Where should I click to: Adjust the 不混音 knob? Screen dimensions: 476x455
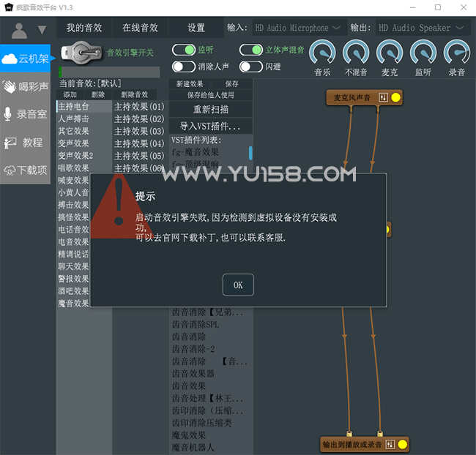click(x=356, y=53)
